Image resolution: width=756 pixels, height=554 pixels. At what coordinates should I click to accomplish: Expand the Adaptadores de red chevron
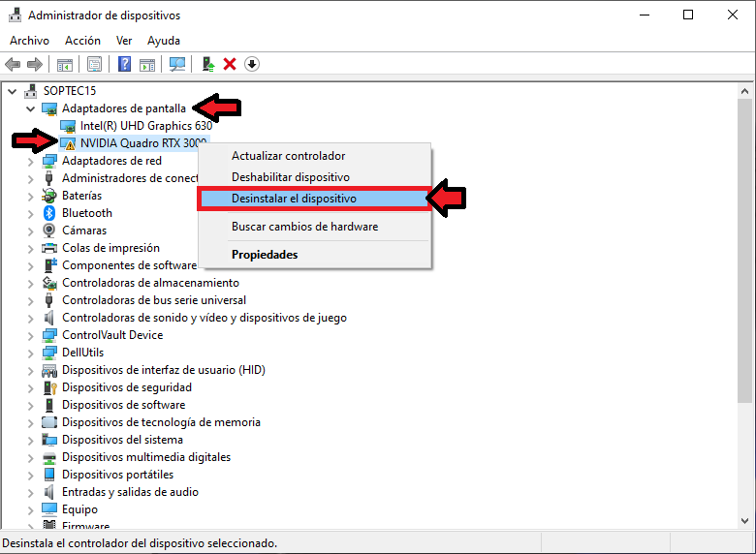pos(31,162)
